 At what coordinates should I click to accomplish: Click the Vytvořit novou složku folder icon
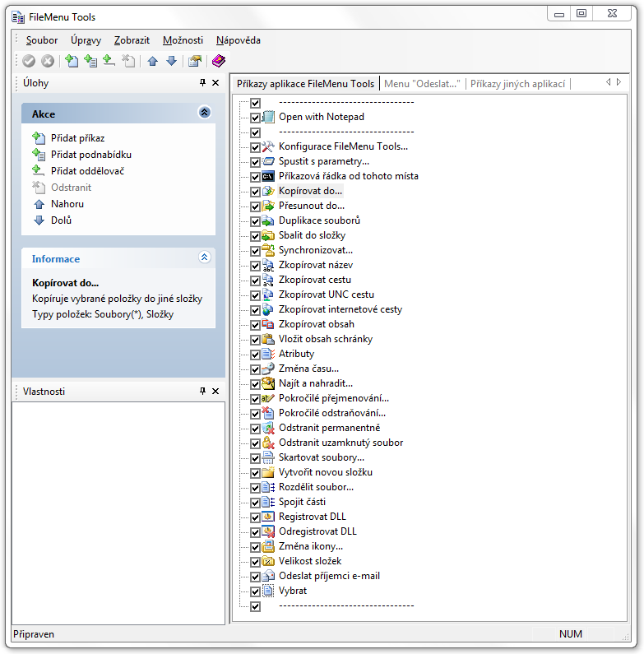268,472
